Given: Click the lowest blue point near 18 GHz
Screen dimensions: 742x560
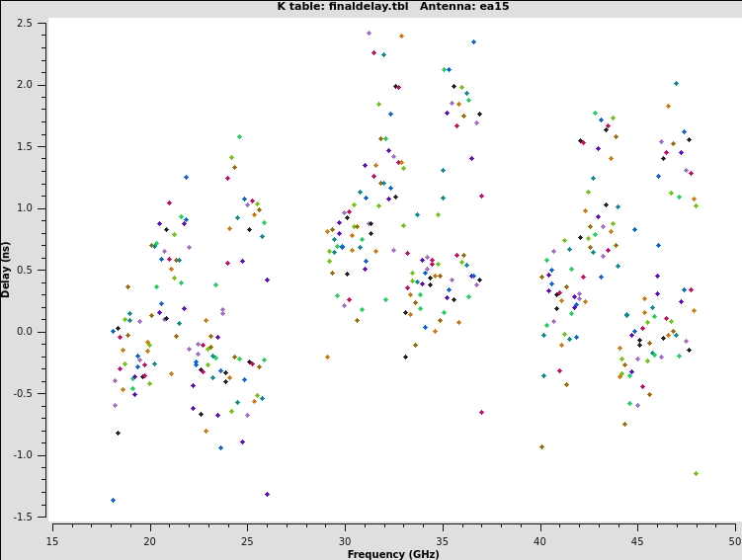Looking at the screenshot, I should tap(113, 500).
